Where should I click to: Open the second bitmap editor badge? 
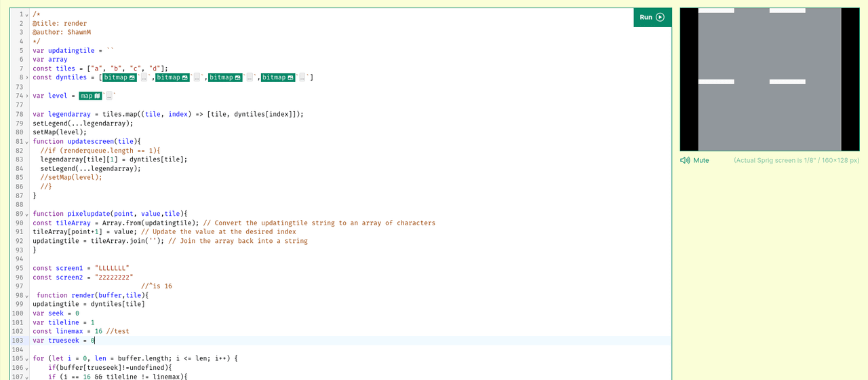173,77
